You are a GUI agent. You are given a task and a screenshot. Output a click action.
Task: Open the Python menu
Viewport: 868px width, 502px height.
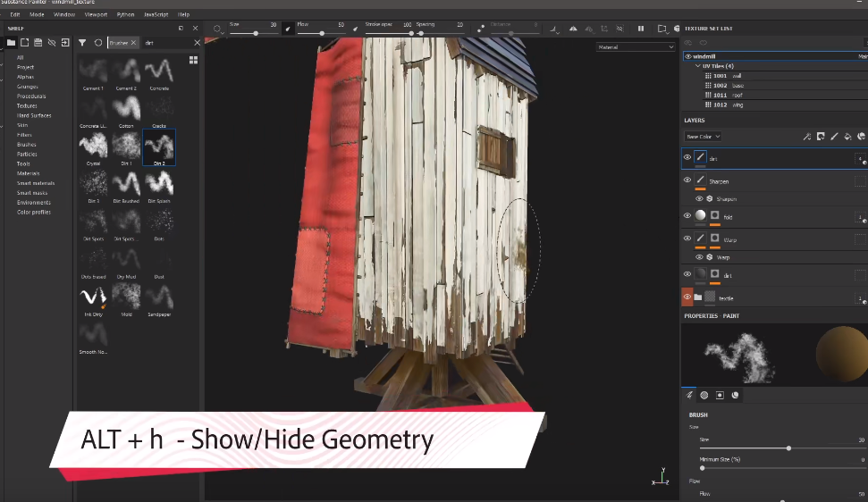(x=126, y=14)
